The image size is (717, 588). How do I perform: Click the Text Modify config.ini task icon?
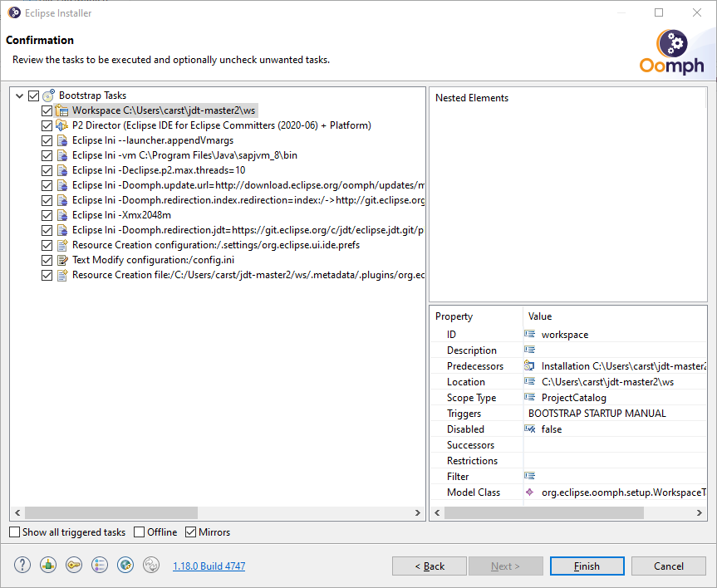click(x=62, y=260)
